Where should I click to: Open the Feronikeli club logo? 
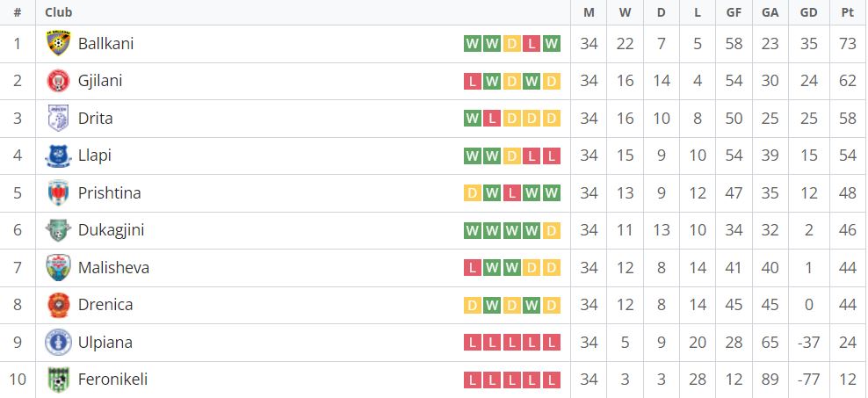(x=58, y=380)
